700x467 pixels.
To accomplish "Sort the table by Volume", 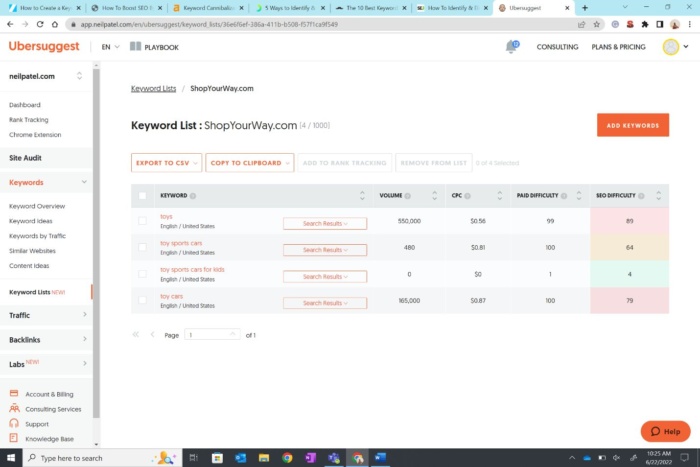I will pos(434,196).
